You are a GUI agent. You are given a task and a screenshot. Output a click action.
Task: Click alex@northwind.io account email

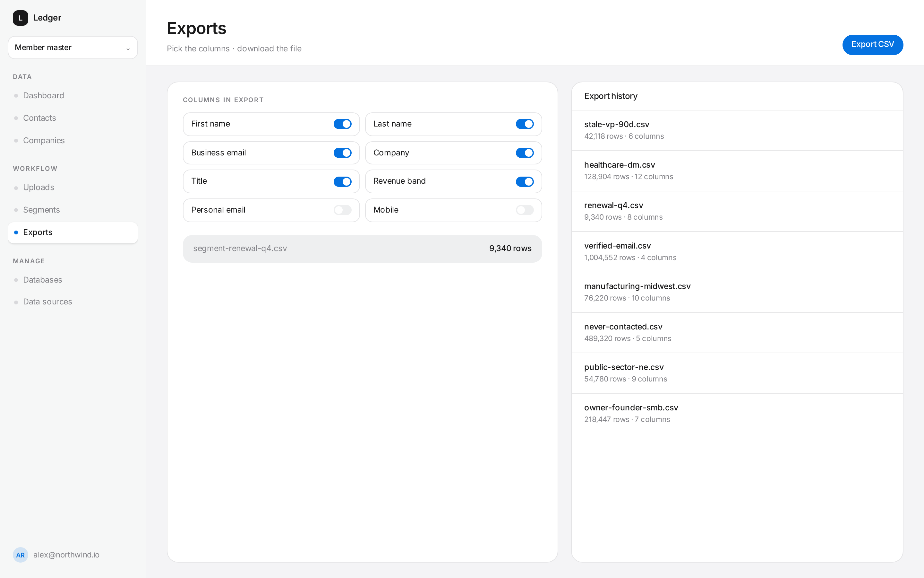coord(66,555)
